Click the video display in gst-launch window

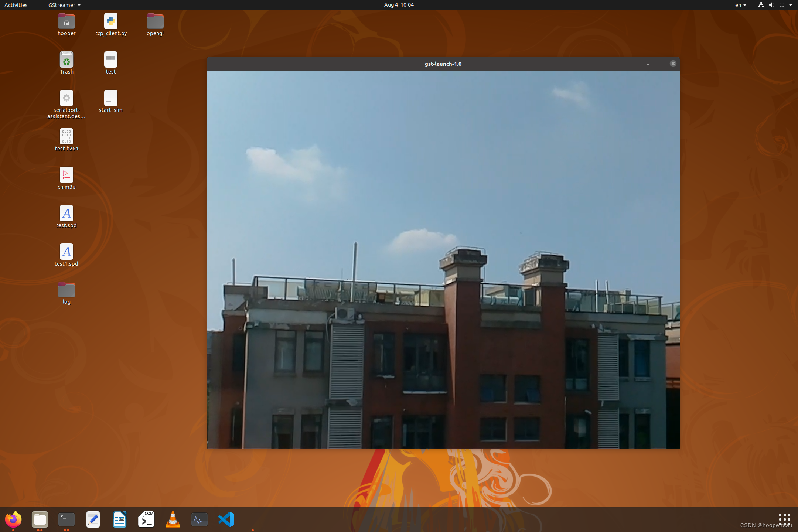pyautogui.click(x=443, y=259)
